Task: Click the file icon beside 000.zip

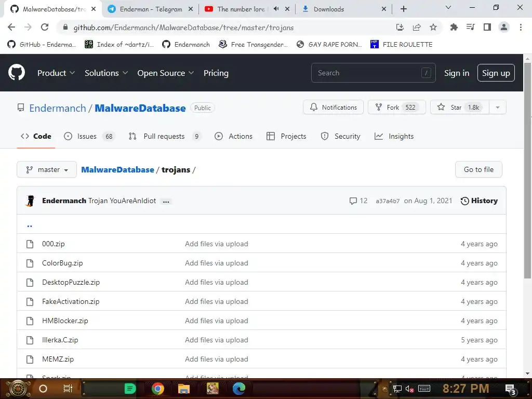Action: [30, 244]
